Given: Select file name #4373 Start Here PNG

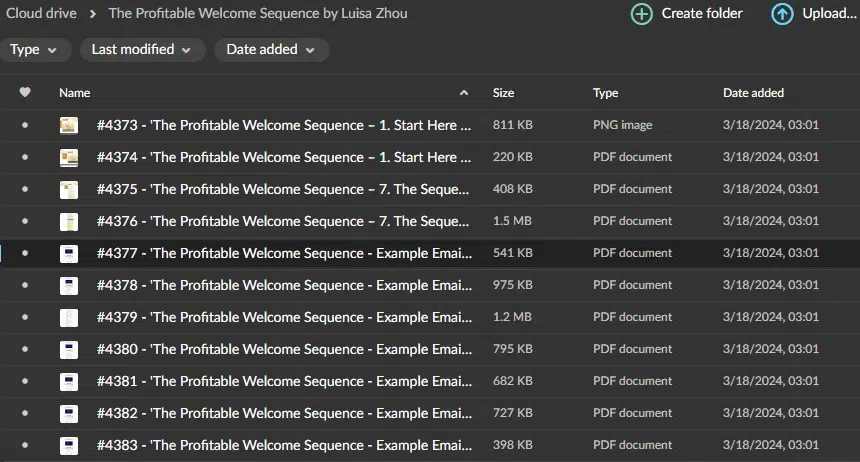Looking at the screenshot, I should [284, 125].
